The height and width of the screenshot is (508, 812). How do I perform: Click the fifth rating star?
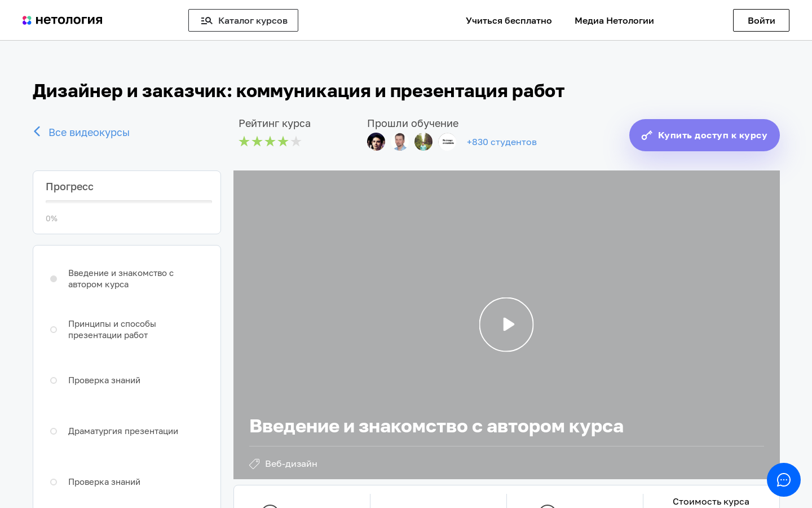pyautogui.click(x=296, y=141)
